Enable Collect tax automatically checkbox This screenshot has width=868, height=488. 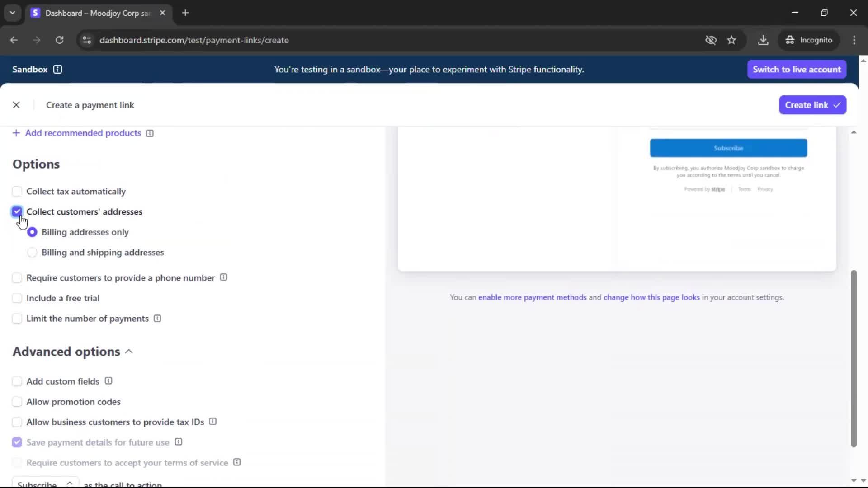click(x=17, y=192)
